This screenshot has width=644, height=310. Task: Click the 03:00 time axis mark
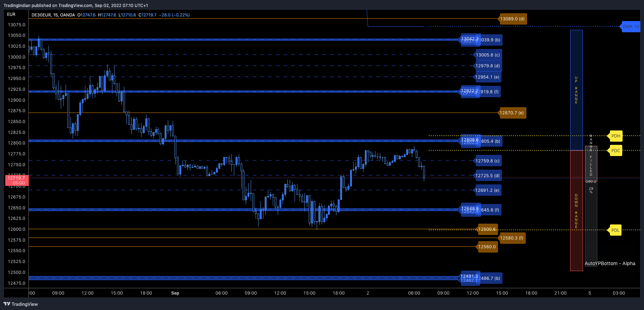(619, 293)
